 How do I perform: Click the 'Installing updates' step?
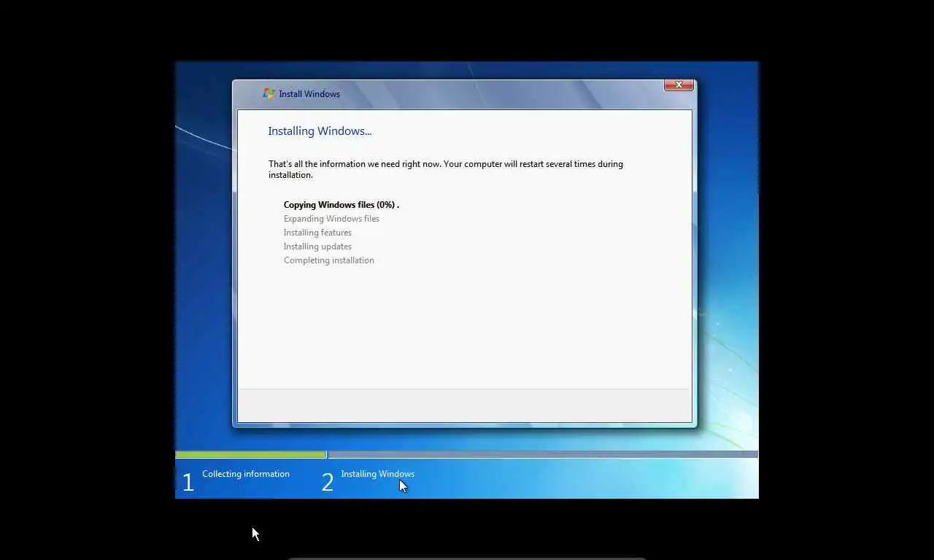pos(317,246)
